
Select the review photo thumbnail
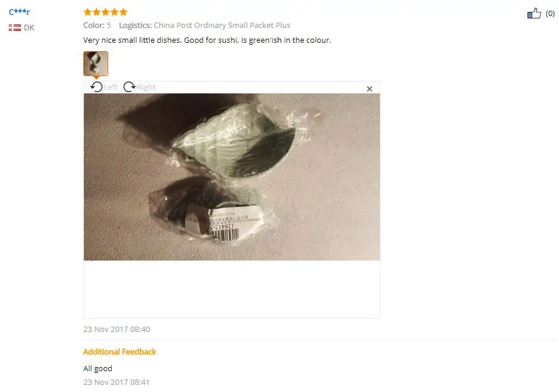pos(96,64)
